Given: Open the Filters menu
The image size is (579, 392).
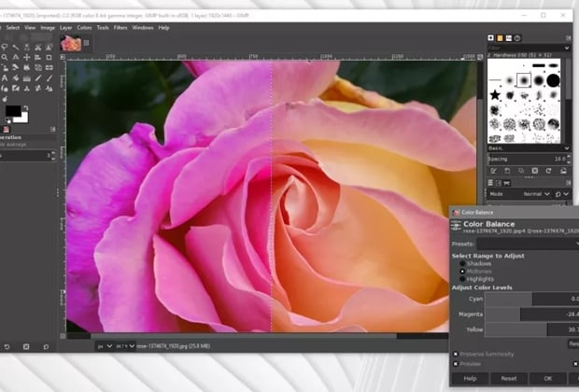Looking at the screenshot, I should (120, 28).
